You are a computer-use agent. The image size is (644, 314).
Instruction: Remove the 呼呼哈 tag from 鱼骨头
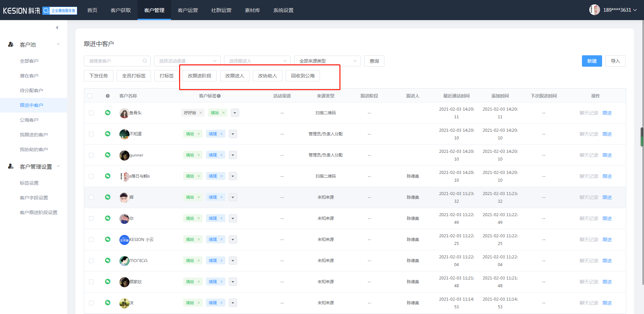[x=201, y=113]
